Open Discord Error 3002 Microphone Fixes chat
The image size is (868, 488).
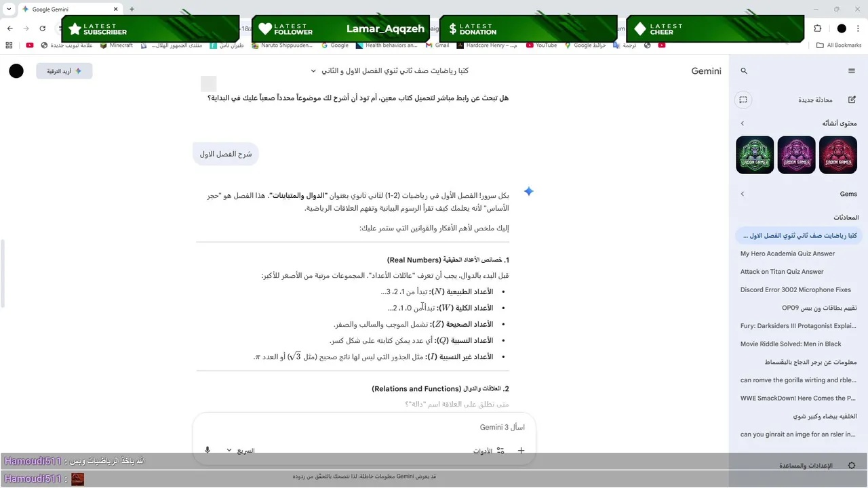pyautogui.click(x=798, y=289)
